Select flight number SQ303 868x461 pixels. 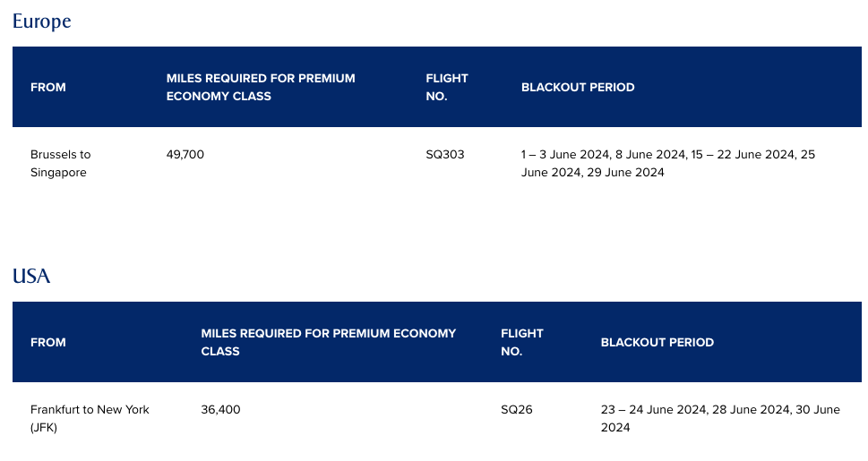coord(445,154)
